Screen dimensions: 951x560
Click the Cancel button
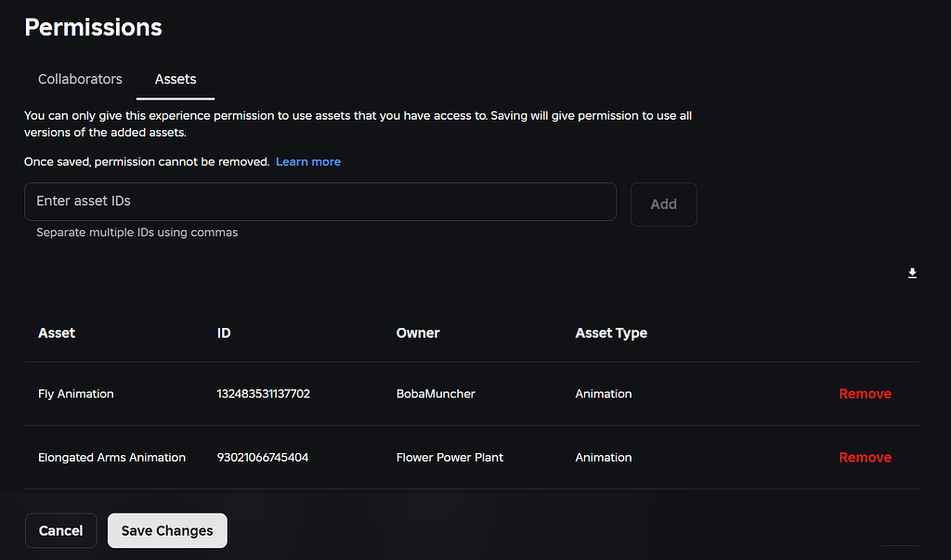[60, 530]
